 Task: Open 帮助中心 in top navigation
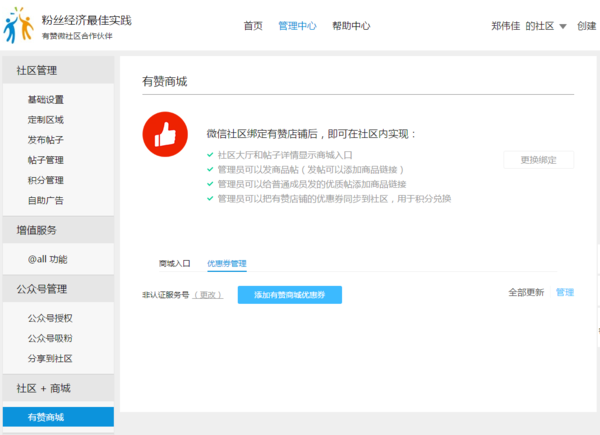[351, 26]
